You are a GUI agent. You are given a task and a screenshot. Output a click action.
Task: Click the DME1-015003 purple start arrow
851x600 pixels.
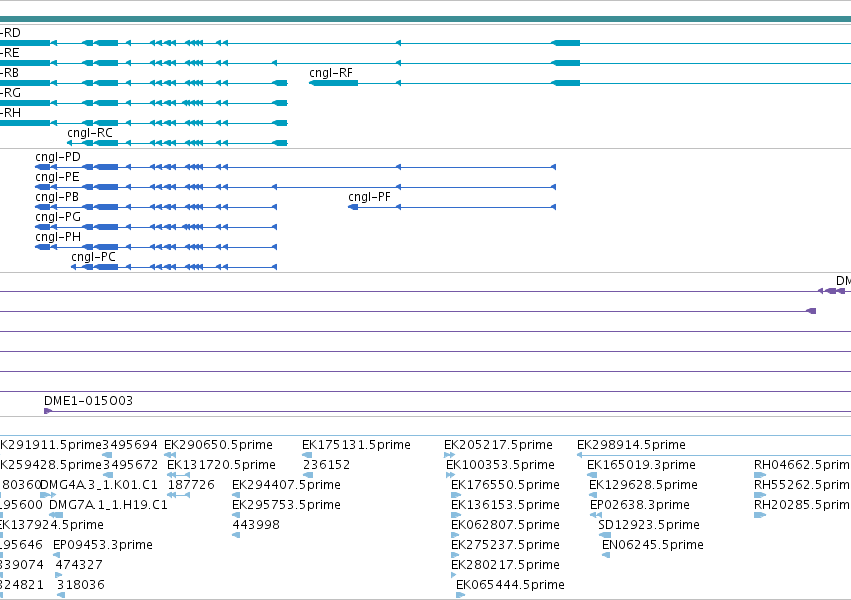48,411
